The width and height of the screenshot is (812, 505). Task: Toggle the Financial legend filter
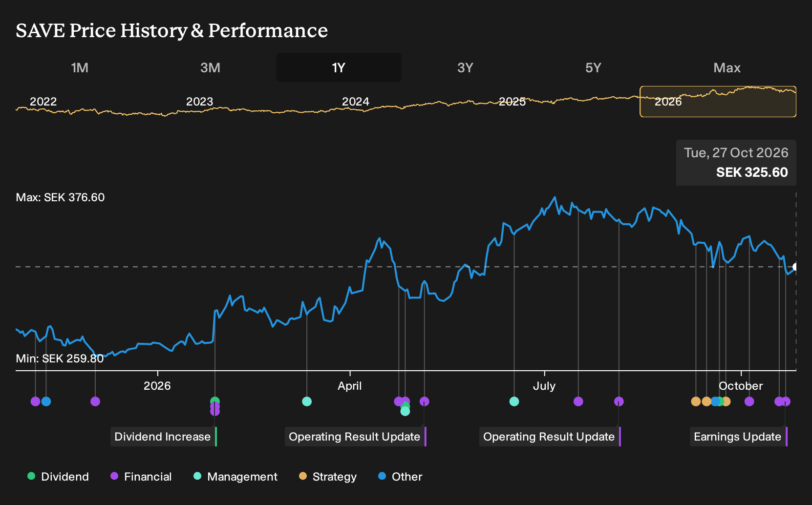pos(141,477)
